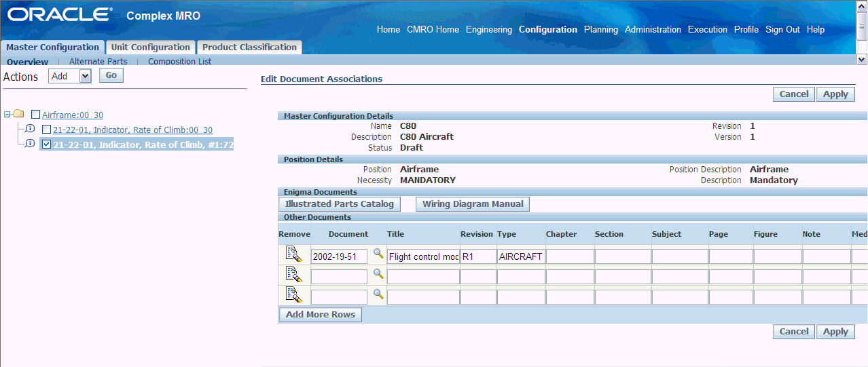Select the highlighted Rate of Climb, #1:72 node
The image size is (868, 367).
pos(143,144)
